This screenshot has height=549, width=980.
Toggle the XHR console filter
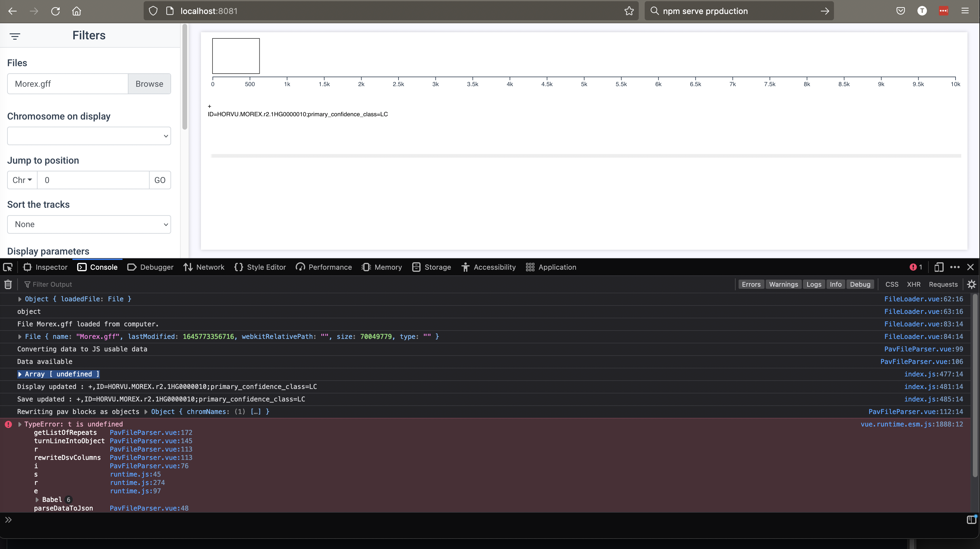click(x=914, y=284)
